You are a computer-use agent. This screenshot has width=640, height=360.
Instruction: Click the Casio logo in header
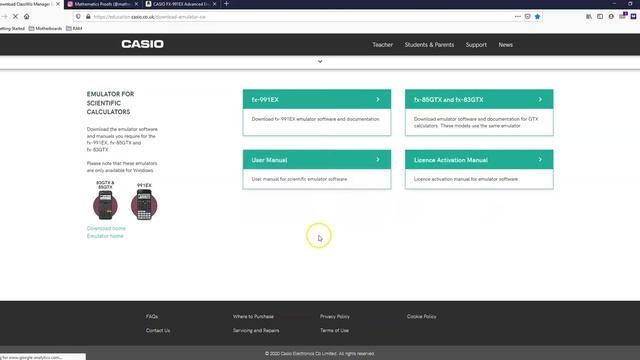tap(142, 44)
